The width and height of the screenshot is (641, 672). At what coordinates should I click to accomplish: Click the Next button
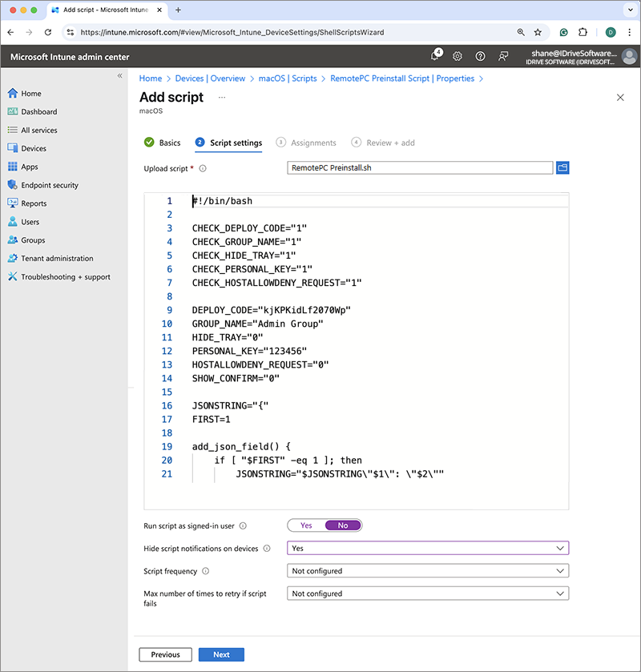pos(221,654)
